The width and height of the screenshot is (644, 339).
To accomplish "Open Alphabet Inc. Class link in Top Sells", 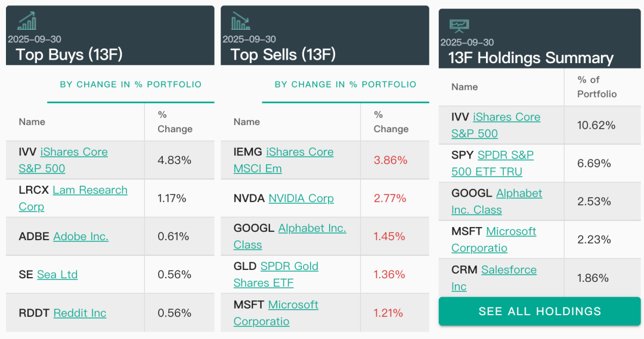I will click(x=312, y=229).
